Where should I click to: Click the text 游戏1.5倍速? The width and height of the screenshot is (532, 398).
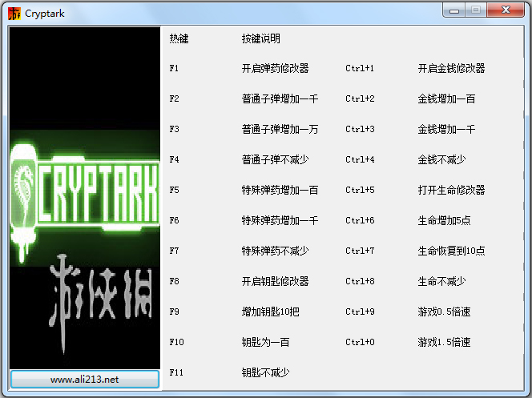click(x=444, y=342)
